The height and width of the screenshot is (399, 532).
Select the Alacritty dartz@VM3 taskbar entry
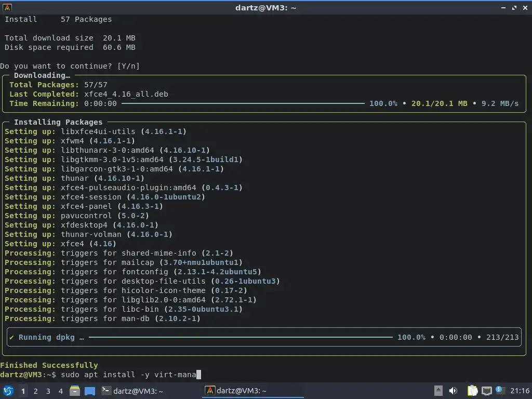click(253, 391)
